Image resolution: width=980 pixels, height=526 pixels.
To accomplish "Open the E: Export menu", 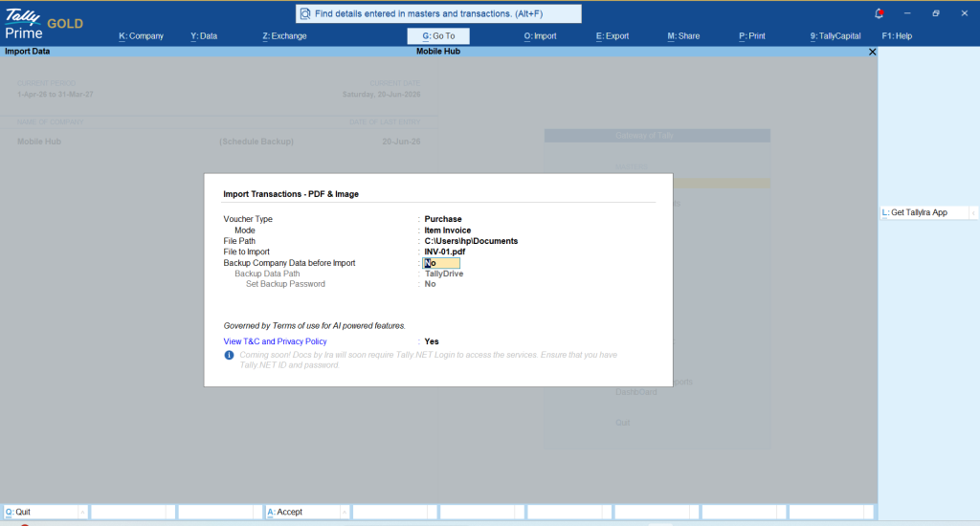I will tap(612, 36).
